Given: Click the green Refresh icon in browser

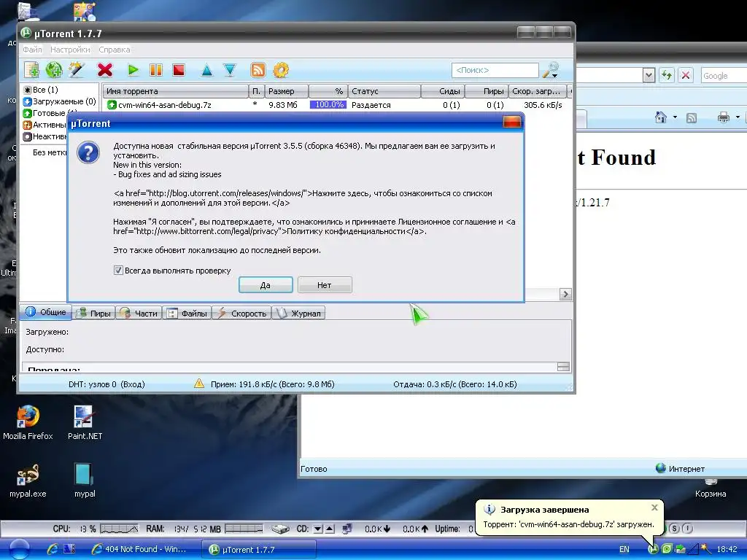Looking at the screenshot, I should click(x=667, y=75).
